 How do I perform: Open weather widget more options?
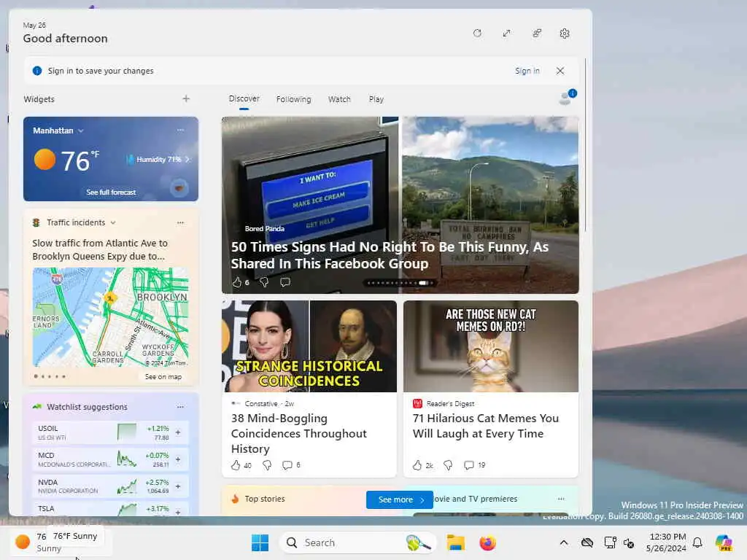180,130
